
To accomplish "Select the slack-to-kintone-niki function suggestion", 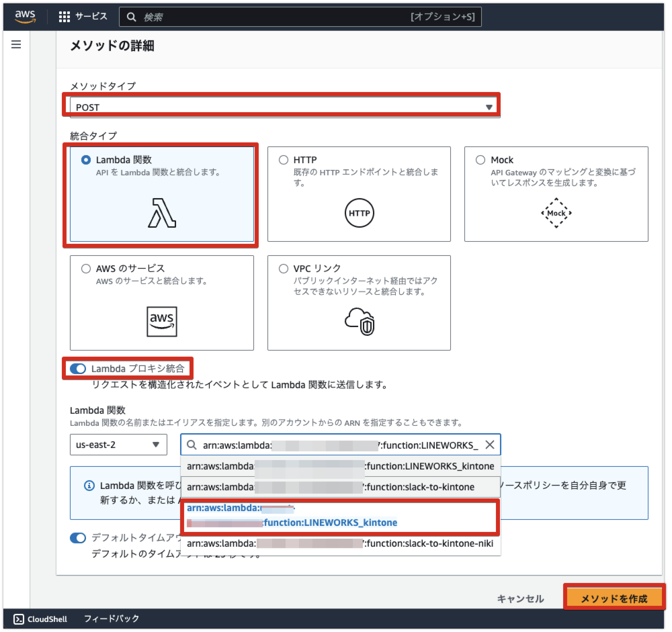I will click(x=340, y=543).
